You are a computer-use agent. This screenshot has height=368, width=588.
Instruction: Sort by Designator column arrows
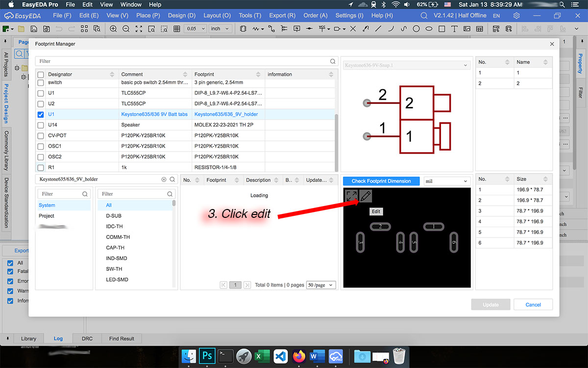tap(112, 75)
